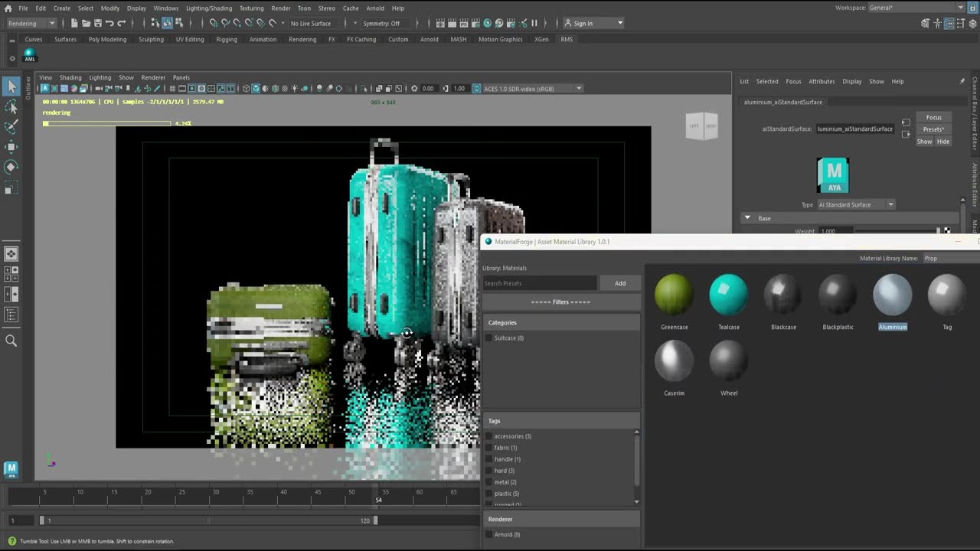Choose the Move tool
Screen dimensions: 980x551
click(11, 147)
